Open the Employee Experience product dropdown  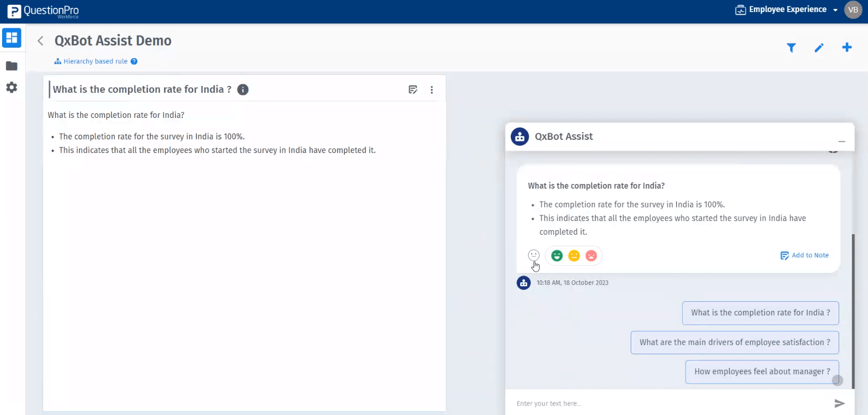coord(786,9)
